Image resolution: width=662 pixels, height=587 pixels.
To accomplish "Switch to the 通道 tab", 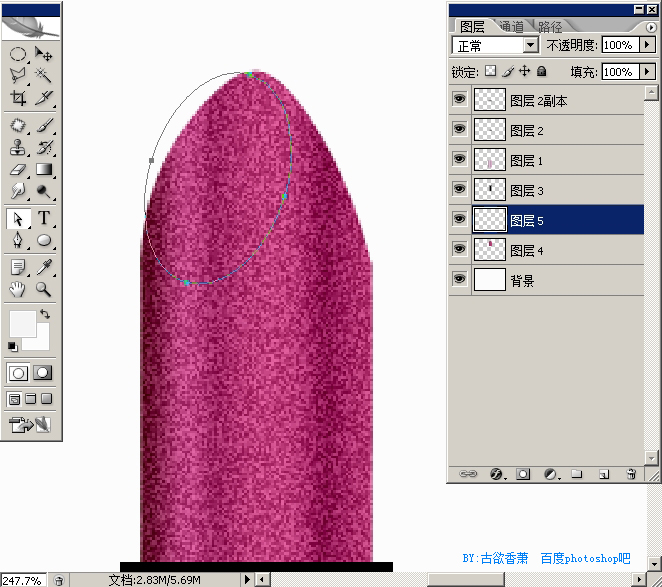I will tap(511, 27).
